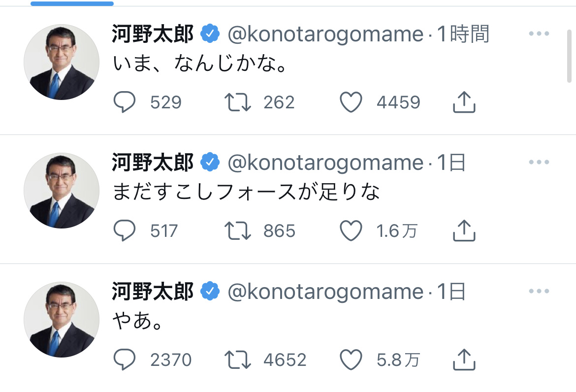The image size is (576, 392).
Task: Reply to the やあ。 tweet
Action: 125,359
